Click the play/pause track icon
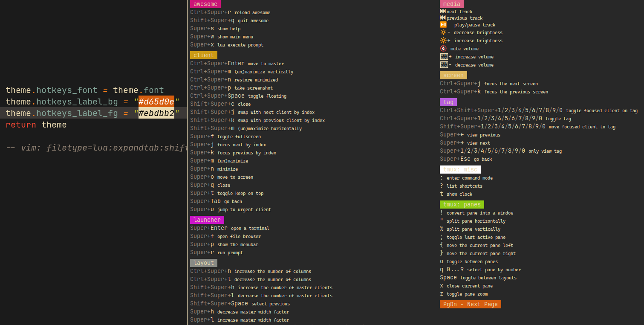644x325 pixels. pos(443,25)
